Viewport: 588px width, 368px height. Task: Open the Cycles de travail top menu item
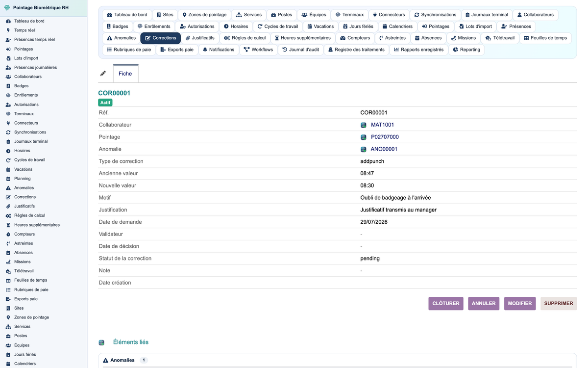click(x=278, y=26)
